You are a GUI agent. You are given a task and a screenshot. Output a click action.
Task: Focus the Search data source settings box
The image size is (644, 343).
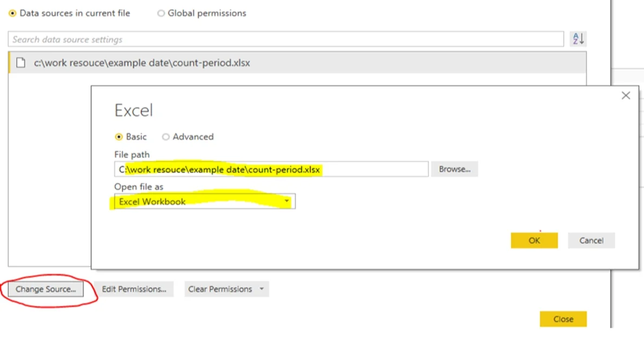286,39
